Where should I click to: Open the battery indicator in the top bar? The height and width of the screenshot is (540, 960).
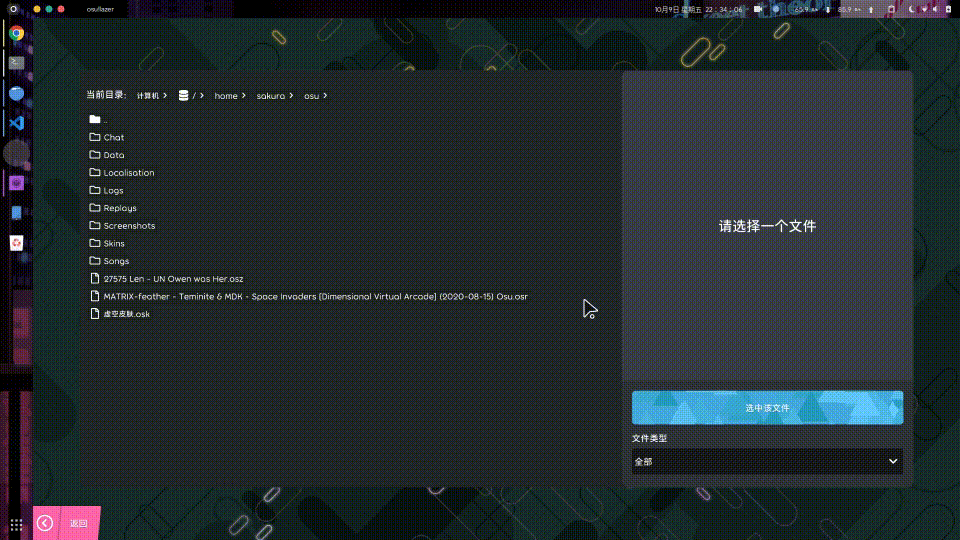point(948,9)
